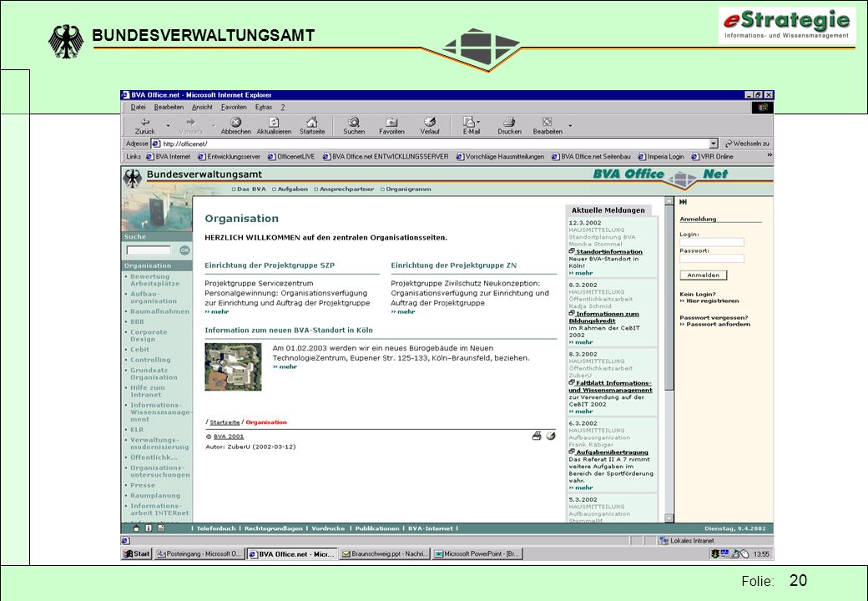Open the Datei menu
The width and height of the screenshot is (868, 601).
[138, 108]
